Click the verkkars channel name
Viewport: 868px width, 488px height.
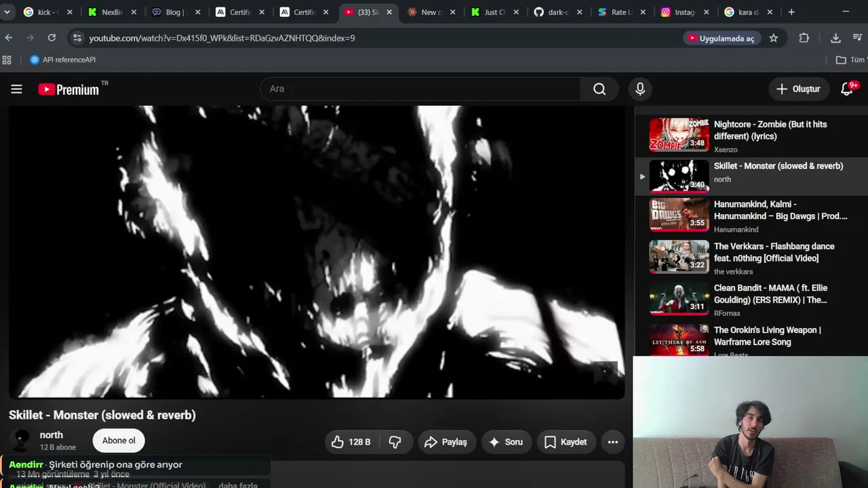click(733, 272)
